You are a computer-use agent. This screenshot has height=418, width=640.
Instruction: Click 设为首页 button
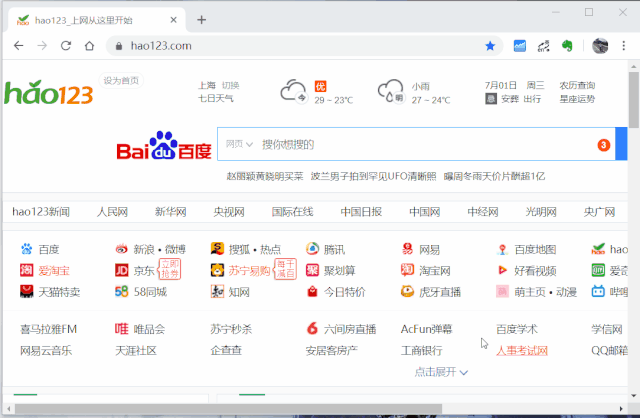[x=121, y=80]
